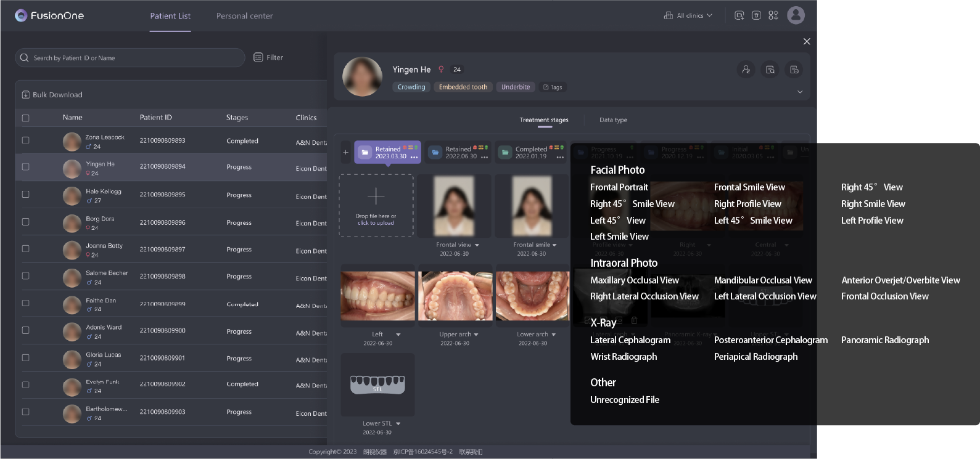Open more options on Retained 2023.03.30 stage
This screenshot has height=459, width=980.
(414, 157)
